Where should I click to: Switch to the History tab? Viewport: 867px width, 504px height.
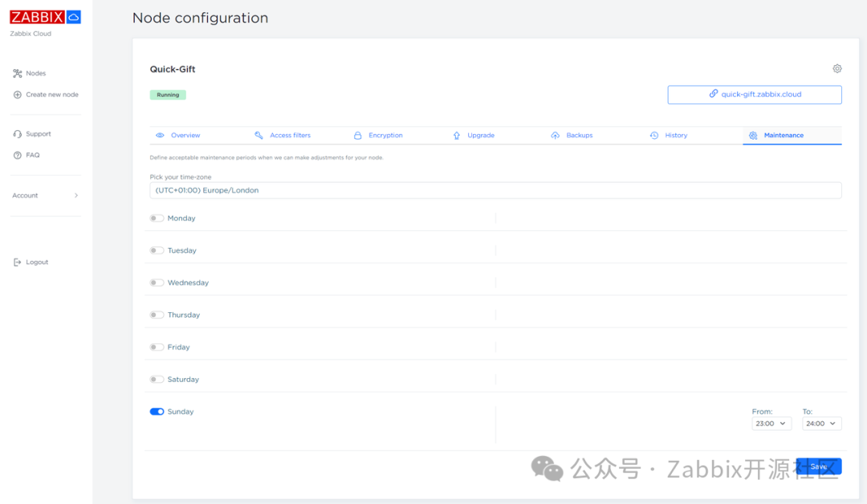(x=676, y=136)
